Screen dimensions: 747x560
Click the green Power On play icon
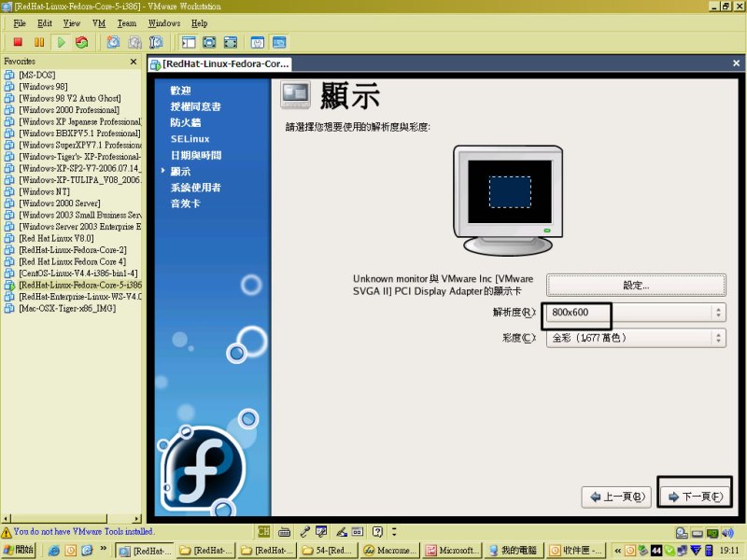tap(61, 42)
